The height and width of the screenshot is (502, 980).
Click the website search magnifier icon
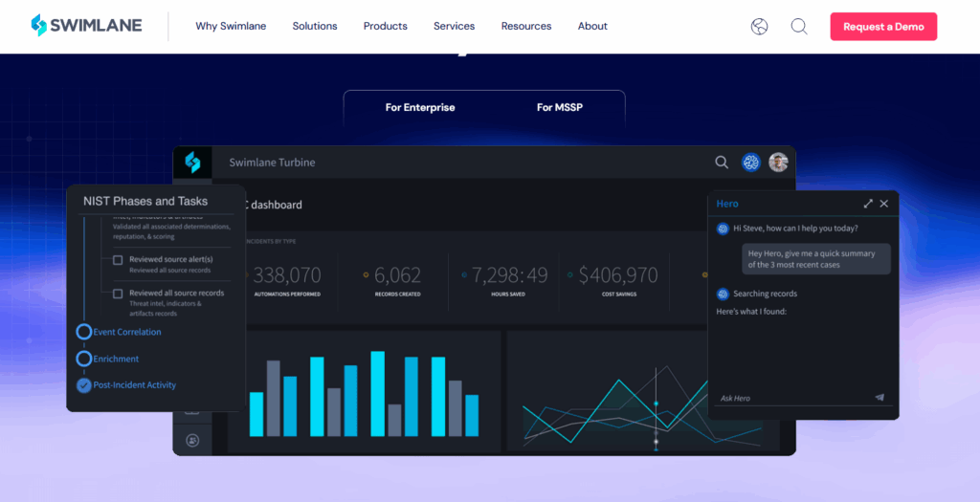[x=799, y=27]
